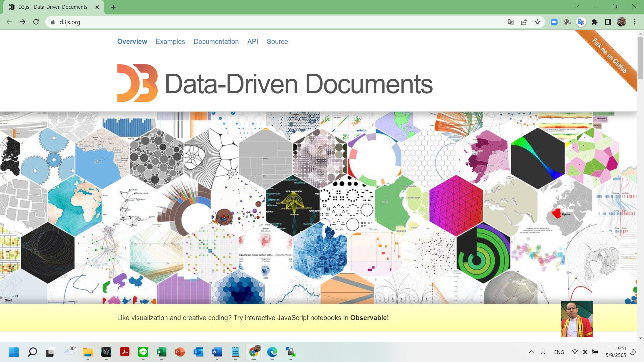Open the blue US choropleth hexagon

point(320,253)
